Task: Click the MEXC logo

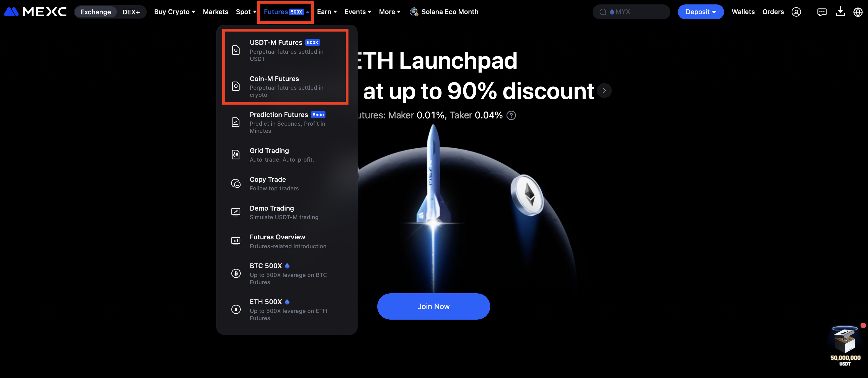Action: 35,12
